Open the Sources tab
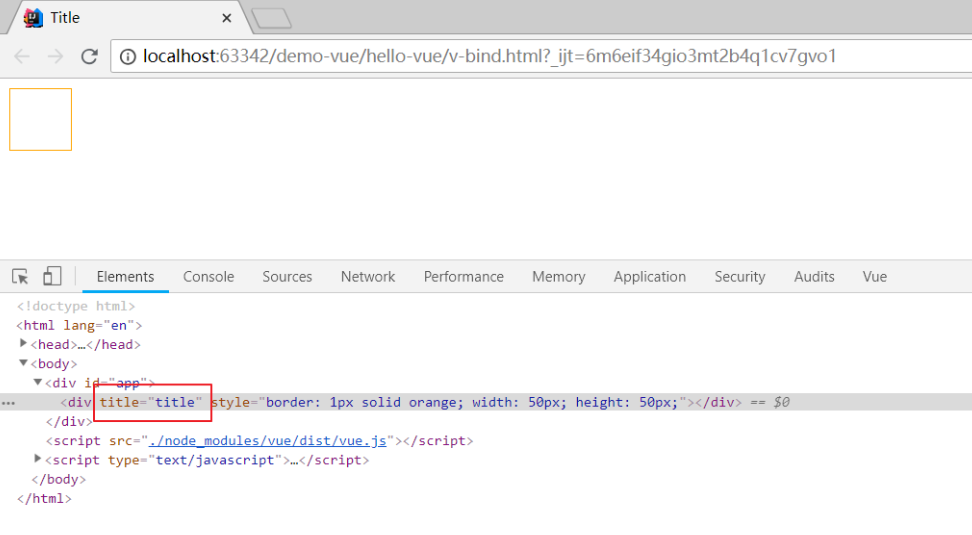This screenshot has width=972, height=535. click(x=287, y=276)
